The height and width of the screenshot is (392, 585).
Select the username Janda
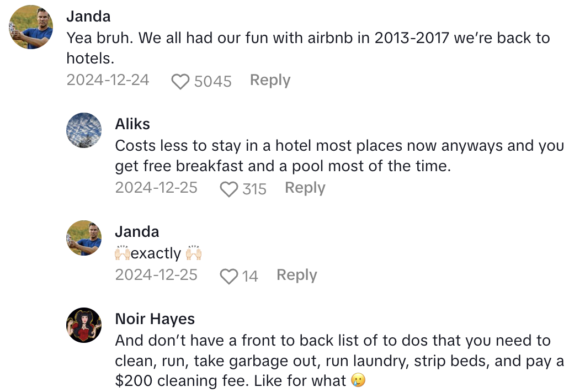tap(89, 16)
